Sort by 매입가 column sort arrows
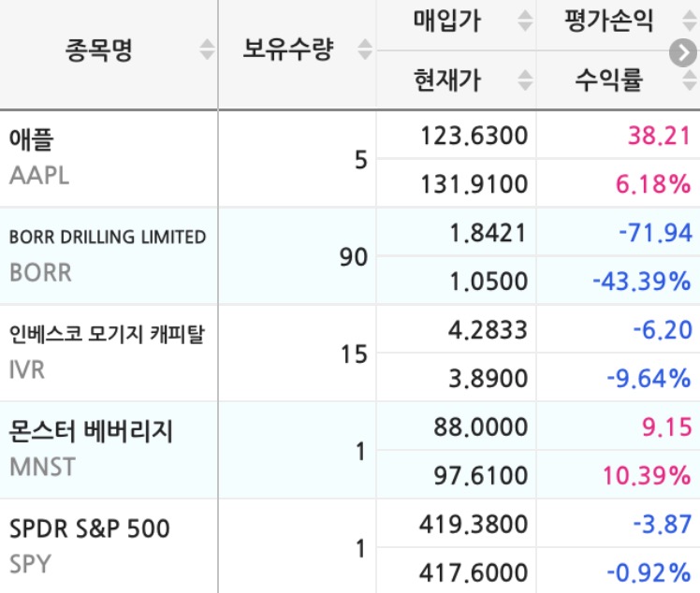This screenshot has width=700, height=593. [525, 21]
